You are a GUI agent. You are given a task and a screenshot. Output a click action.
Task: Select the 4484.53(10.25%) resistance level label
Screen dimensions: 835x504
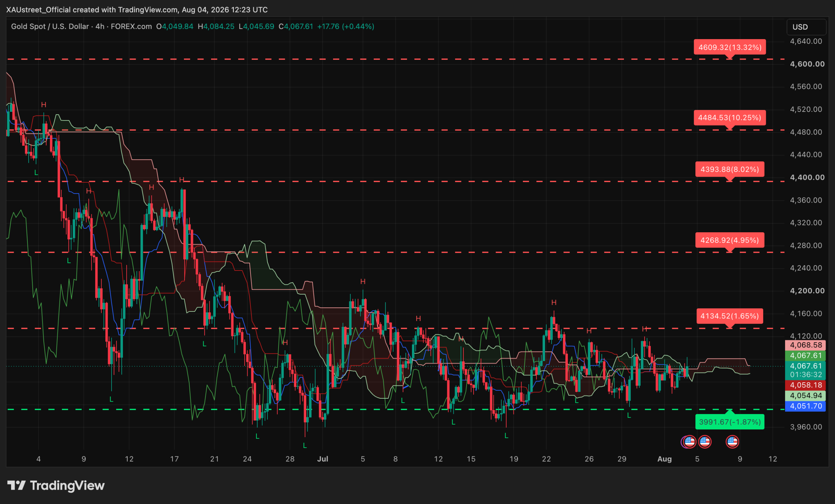[730, 118]
